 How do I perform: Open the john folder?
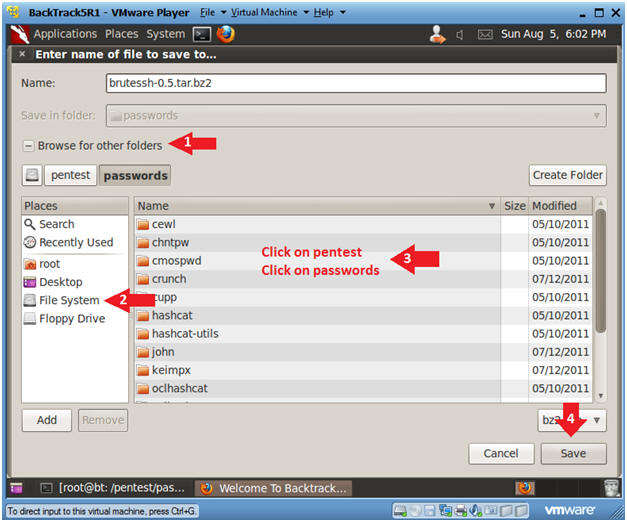[317, 352]
